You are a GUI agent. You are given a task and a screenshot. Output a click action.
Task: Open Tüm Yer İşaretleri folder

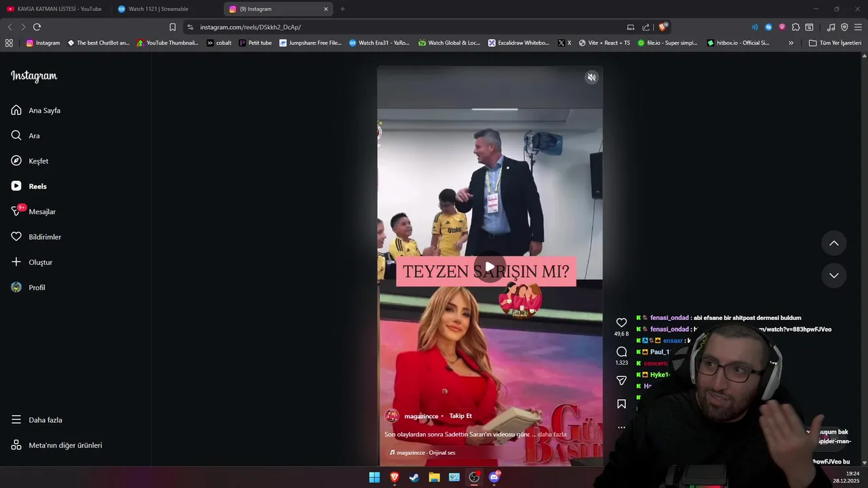click(835, 43)
